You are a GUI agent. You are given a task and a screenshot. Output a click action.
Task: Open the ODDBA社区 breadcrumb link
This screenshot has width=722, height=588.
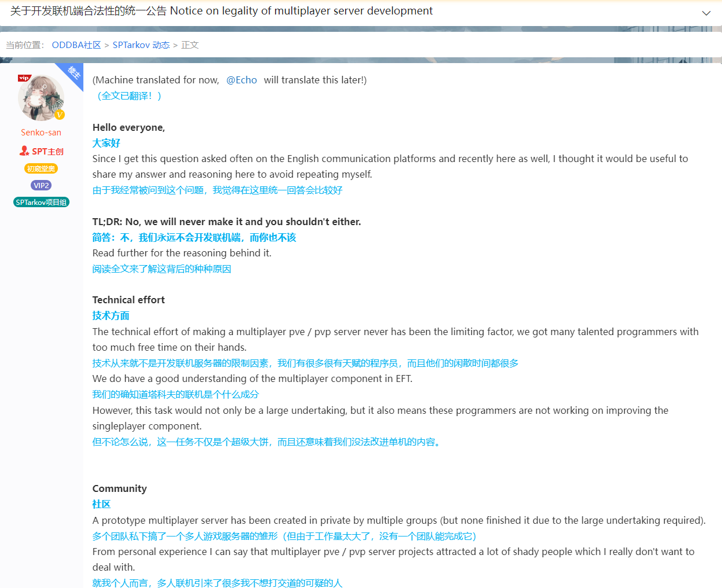coord(76,45)
